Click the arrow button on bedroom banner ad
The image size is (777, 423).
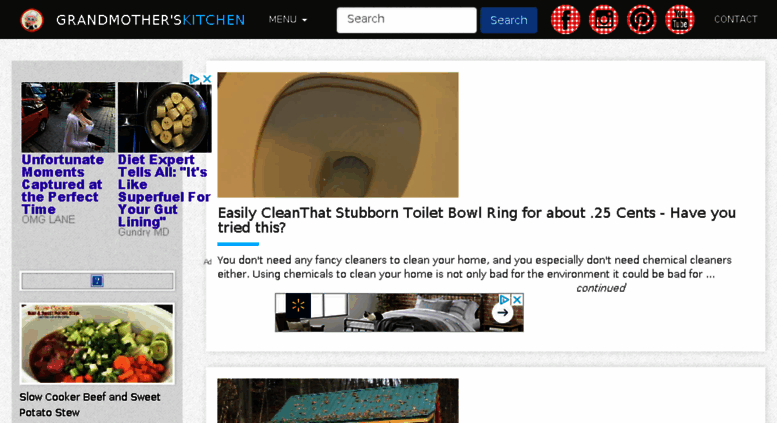(502, 313)
